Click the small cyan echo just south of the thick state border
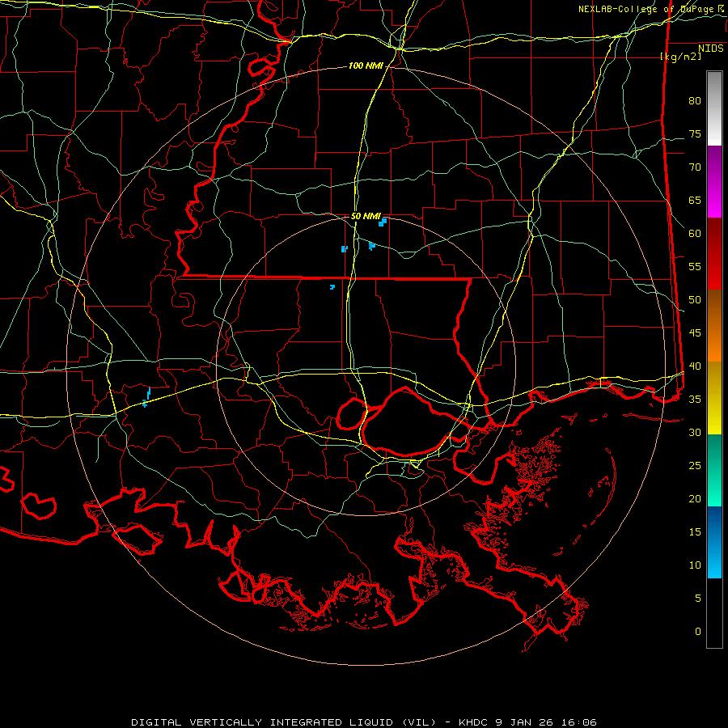728x728 pixels. coord(332,287)
